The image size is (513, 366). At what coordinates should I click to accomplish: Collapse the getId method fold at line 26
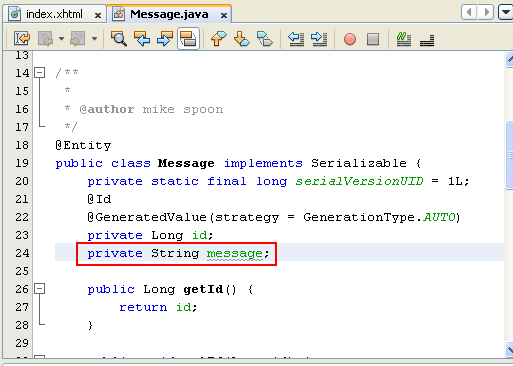click(x=40, y=289)
